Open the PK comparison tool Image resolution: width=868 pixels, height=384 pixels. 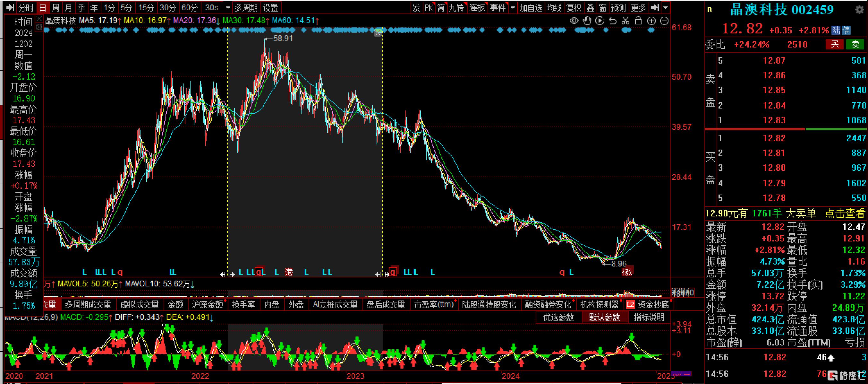429,7
